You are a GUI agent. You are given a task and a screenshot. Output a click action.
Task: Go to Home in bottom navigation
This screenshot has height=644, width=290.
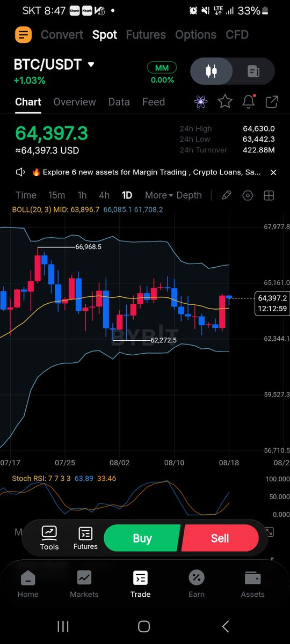[x=28, y=583]
